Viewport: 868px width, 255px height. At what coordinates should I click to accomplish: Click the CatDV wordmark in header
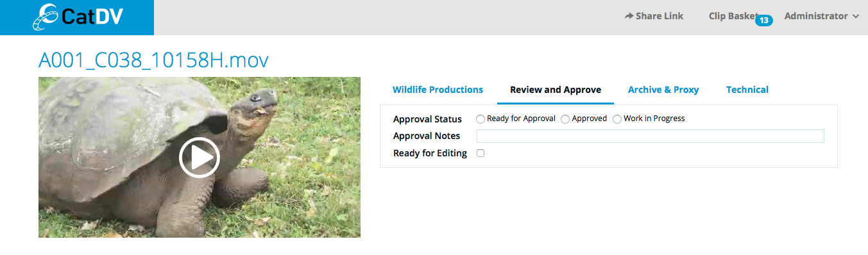point(93,17)
